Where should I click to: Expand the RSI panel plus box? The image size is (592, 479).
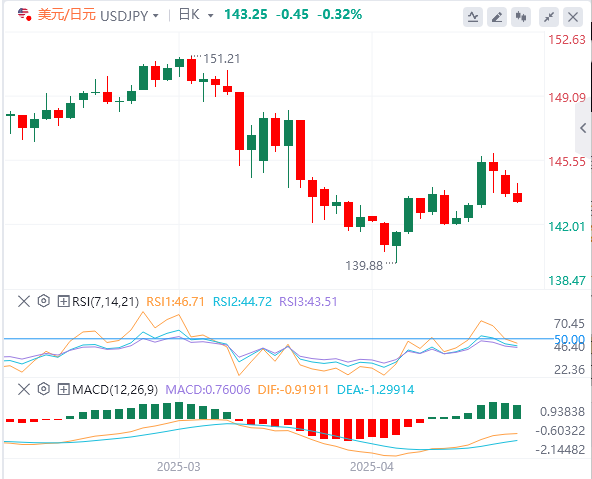click(x=63, y=301)
